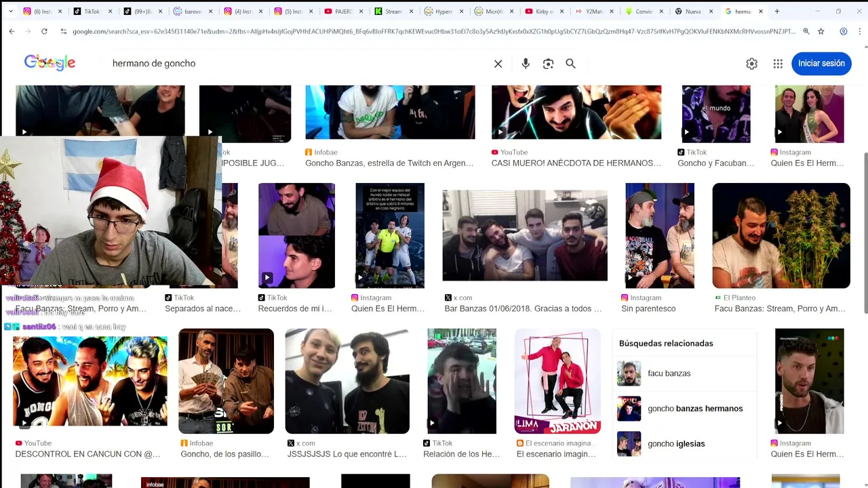Open the 'DESCONTROL EN CANCUN' YouTube thumbnail

click(x=90, y=381)
